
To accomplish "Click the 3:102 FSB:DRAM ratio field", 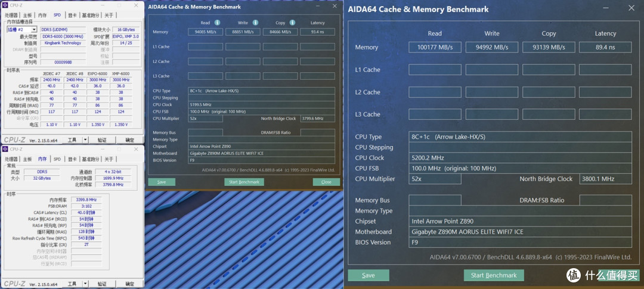I will 86,206.
